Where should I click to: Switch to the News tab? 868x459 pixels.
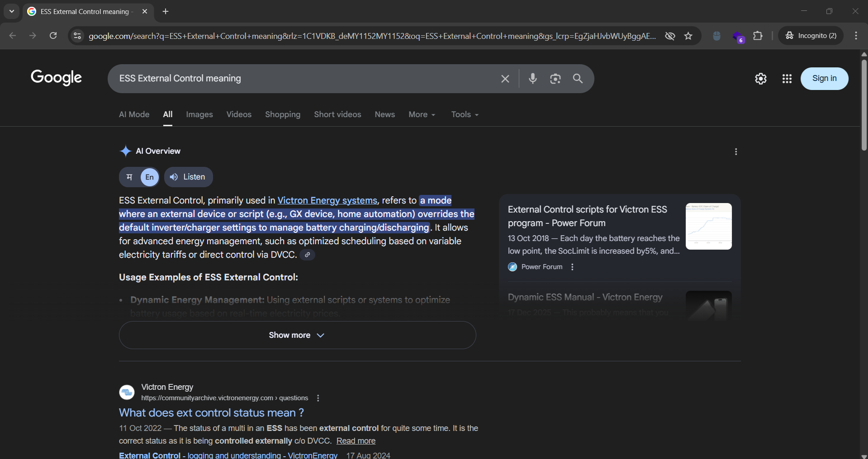click(384, 115)
